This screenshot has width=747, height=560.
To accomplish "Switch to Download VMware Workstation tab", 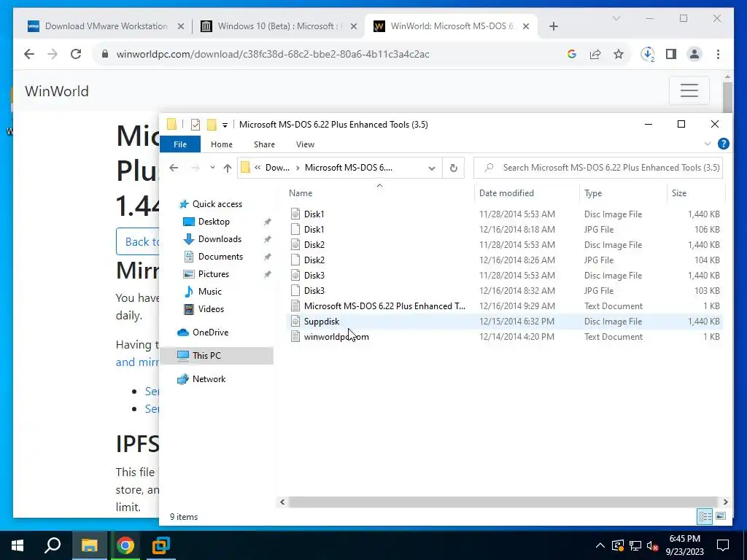I will (x=106, y=26).
